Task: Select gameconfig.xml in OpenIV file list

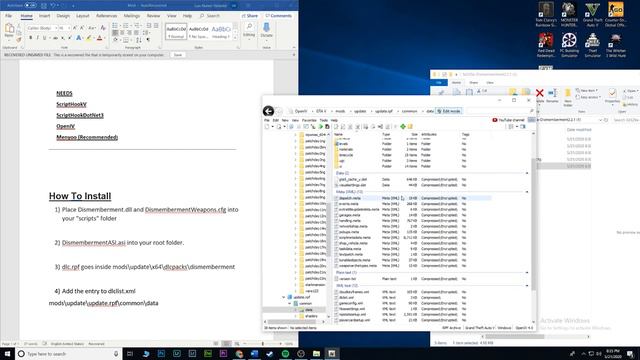Action: click(351, 303)
